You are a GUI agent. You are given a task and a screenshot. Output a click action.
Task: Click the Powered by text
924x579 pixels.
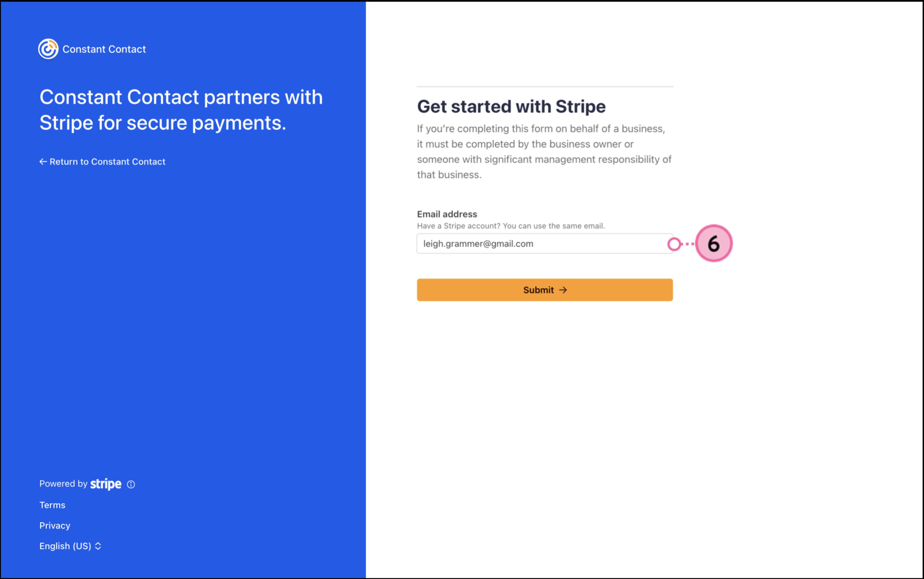point(63,484)
